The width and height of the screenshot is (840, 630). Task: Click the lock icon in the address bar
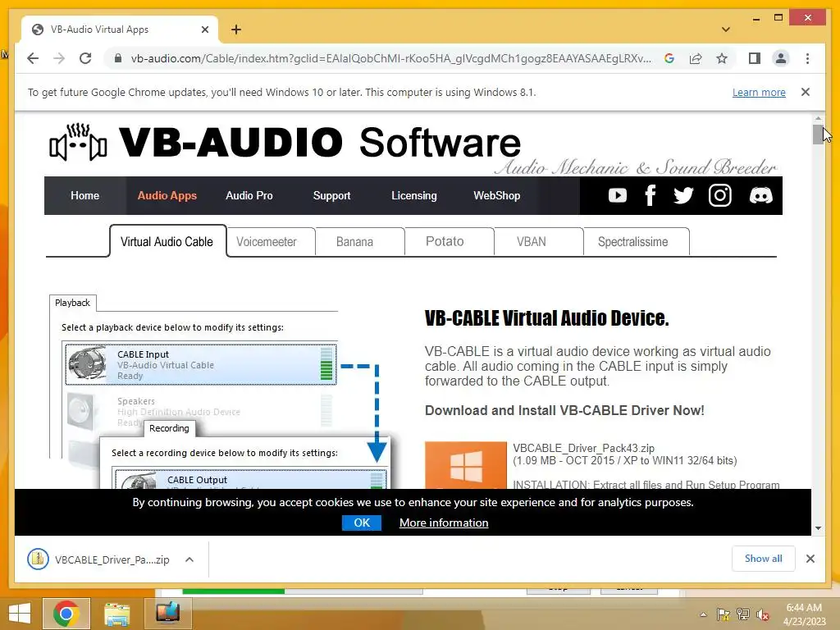(x=118, y=58)
